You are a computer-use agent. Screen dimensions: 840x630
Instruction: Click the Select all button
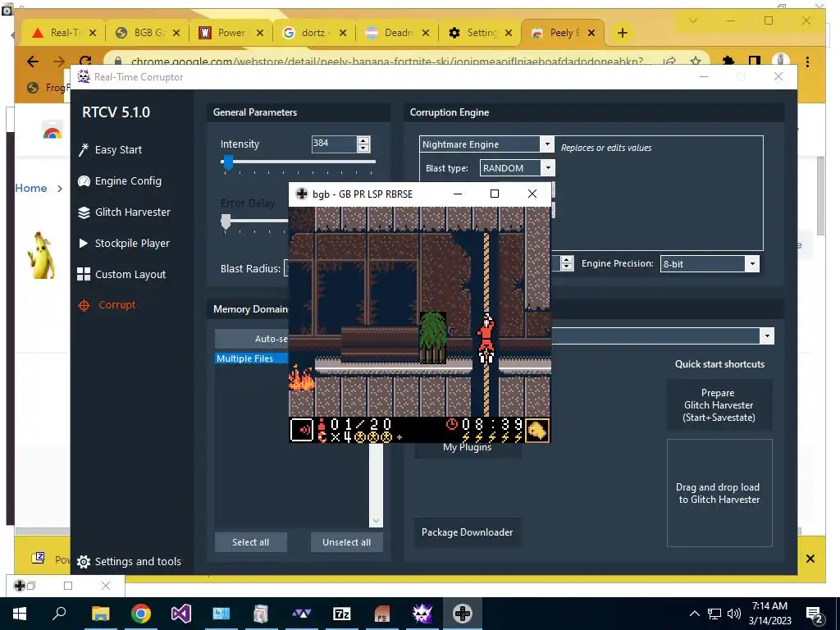[x=251, y=542]
